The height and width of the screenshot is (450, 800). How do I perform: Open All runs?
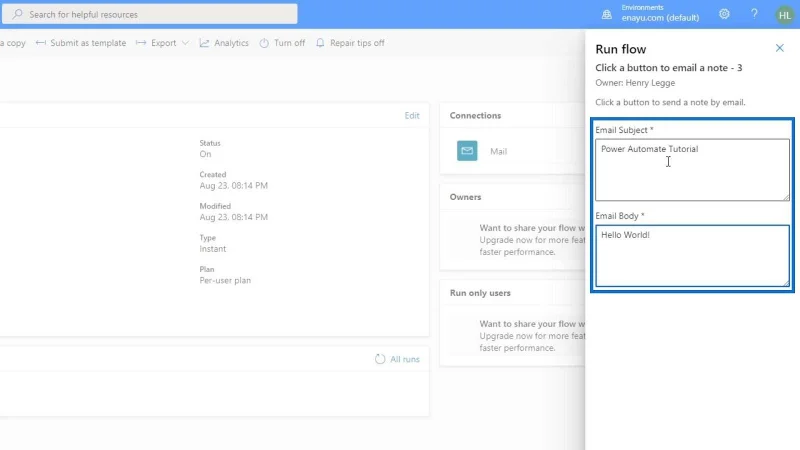point(405,359)
